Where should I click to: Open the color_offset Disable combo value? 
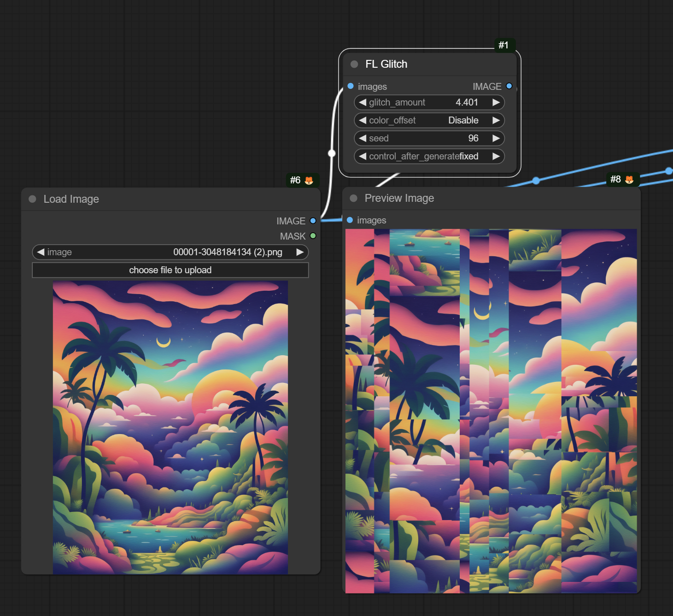(x=463, y=120)
